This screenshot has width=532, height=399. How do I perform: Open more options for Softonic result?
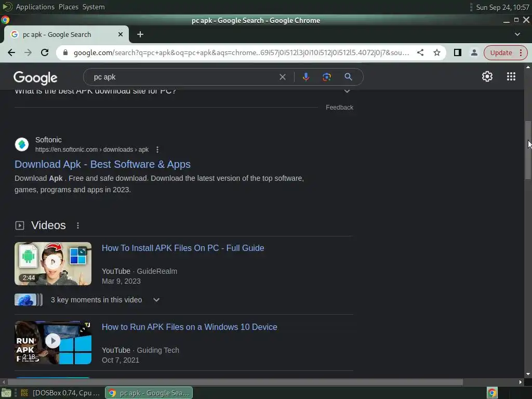pos(157,150)
